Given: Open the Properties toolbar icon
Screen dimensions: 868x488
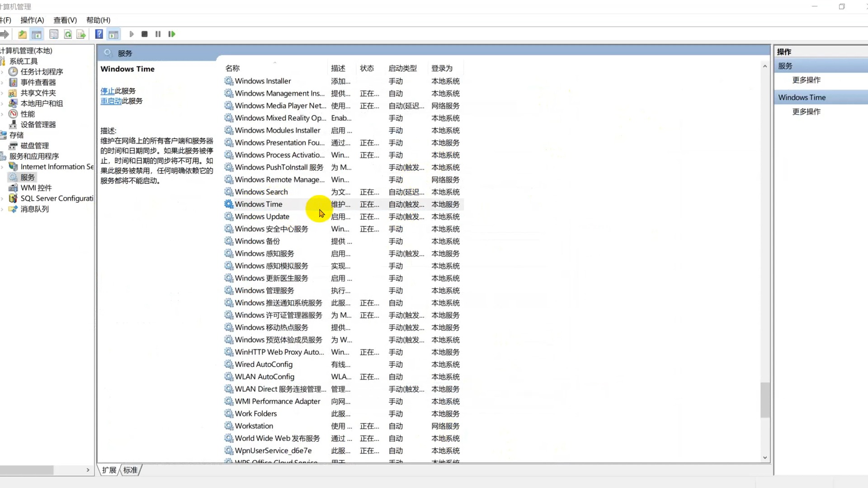Looking at the screenshot, I should point(54,34).
